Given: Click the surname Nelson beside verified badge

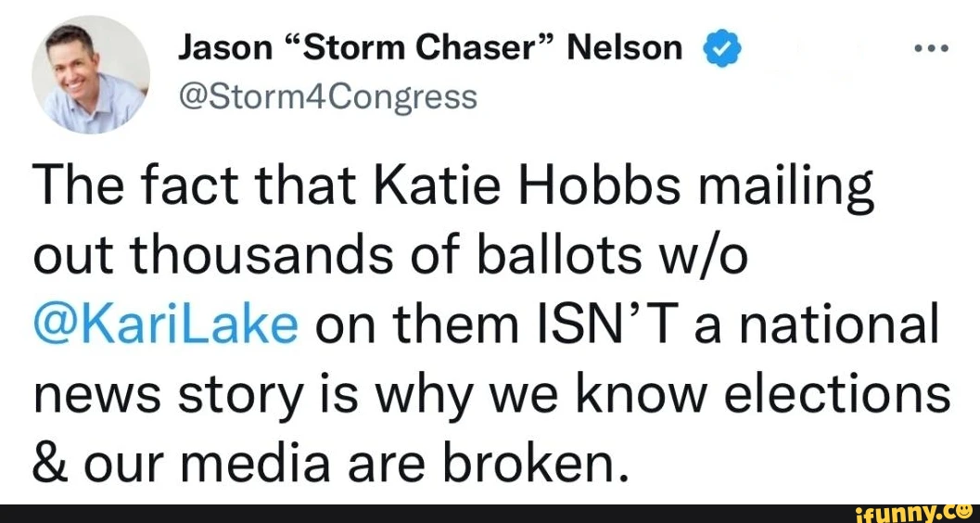Looking at the screenshot, I should point(625,48).
